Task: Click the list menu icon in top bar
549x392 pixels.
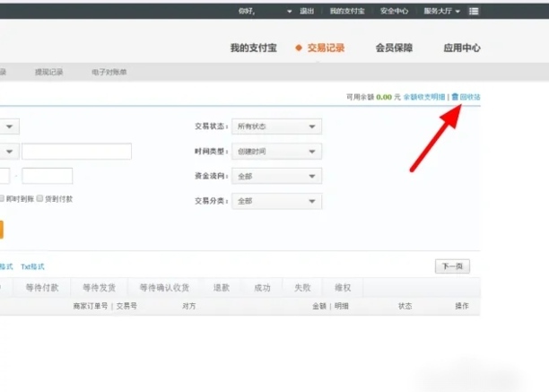Action: point(474,11)
